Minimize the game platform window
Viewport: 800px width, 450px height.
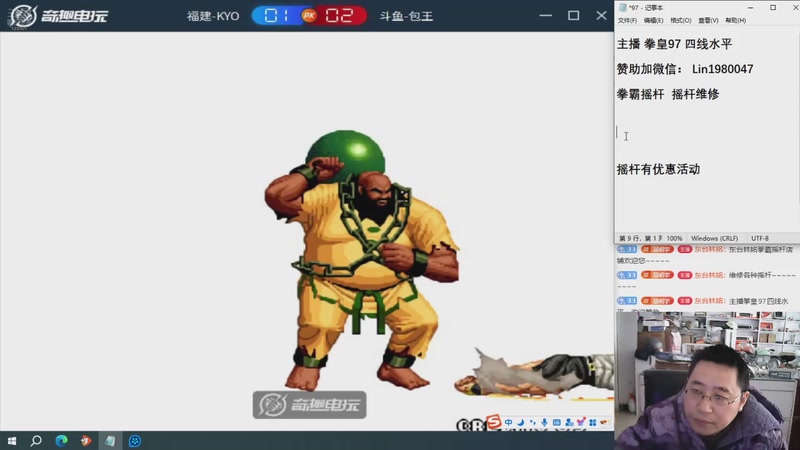pos(545,16)
